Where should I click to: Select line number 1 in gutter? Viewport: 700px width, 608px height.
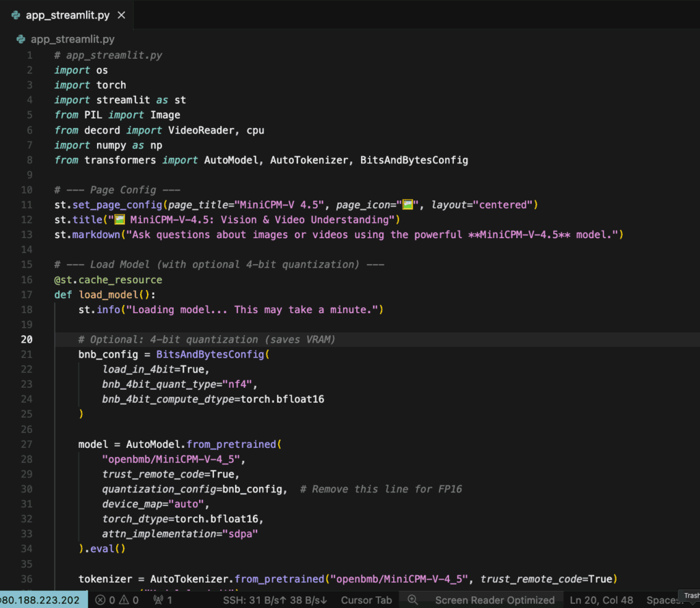[29, 55]
